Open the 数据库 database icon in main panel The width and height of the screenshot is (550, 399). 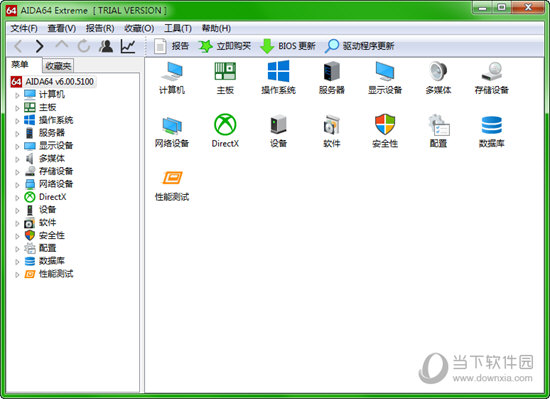[x=491, y=125]
